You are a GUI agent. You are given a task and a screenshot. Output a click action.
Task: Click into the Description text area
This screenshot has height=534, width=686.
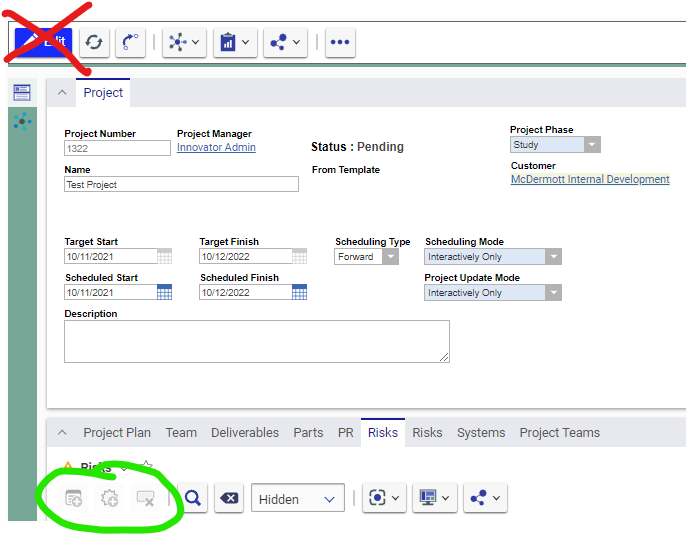256,341
